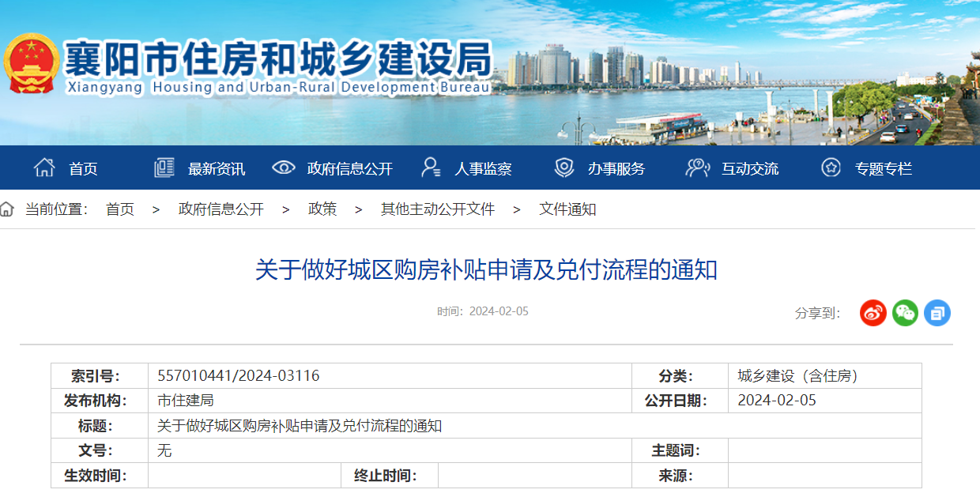Click the person icon for 人事监察
Screen dimensions: 980x497
(431, 168)
